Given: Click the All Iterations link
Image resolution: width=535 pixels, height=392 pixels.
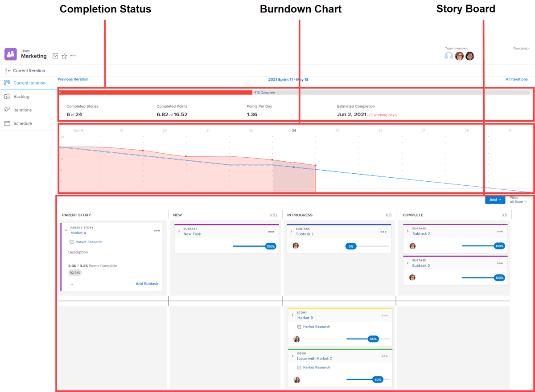Looking at the screenshot, I should pyautogui.click(x=517, y=79).
